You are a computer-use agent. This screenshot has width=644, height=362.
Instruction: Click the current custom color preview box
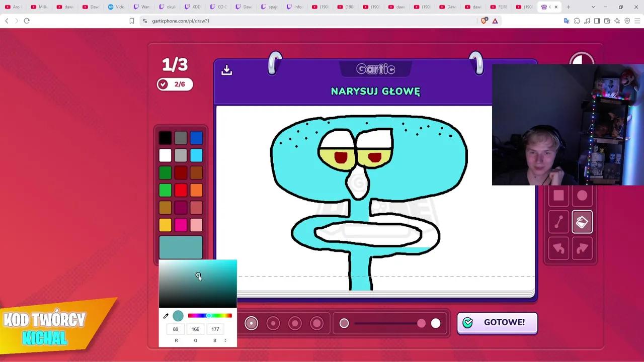[x=181, y=248]
